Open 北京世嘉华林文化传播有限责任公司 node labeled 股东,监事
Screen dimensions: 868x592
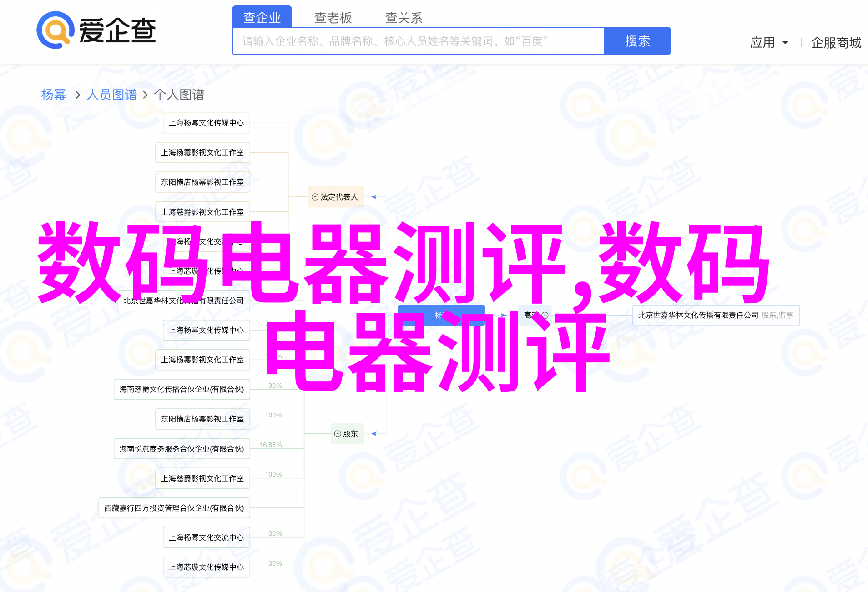click(x=716, y=315)
